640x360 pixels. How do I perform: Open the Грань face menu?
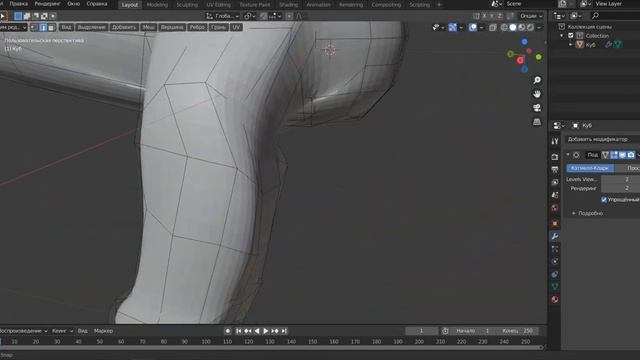pos(218,27)
